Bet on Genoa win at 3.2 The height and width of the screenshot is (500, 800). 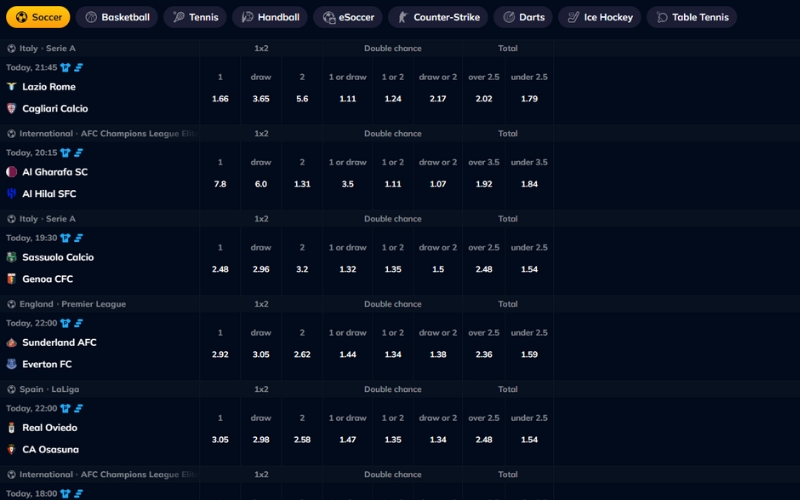pos(302,269)
